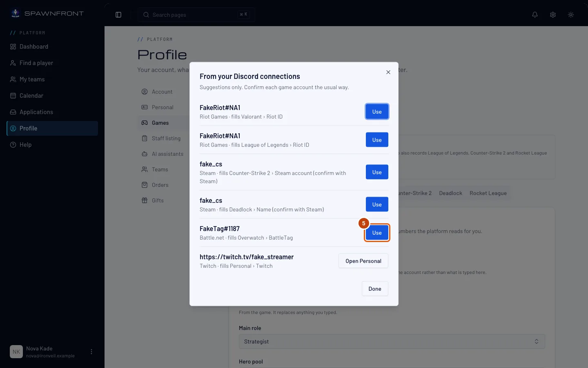Click the Spawnfront logo icon
The image size is (588, 368).
click(x=15, y=13)
